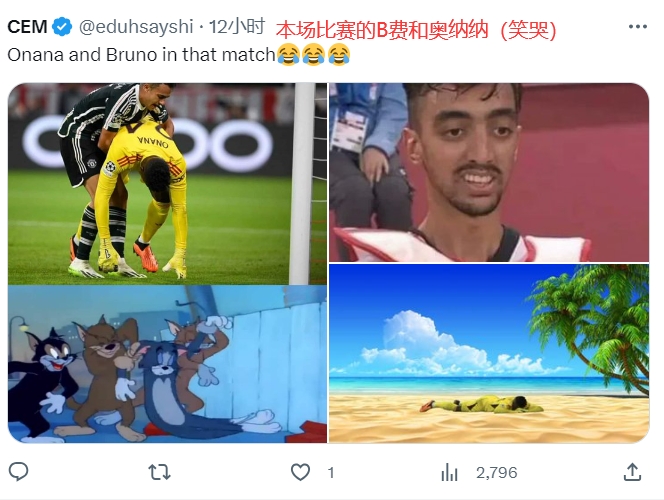Click the laughing emojis in tweet
This screenshot has height=500, width=664.
point(313,55)
